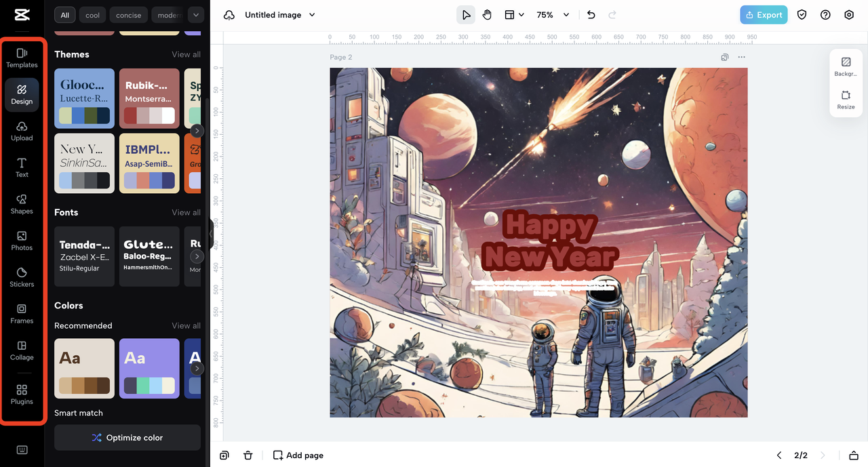Select the white subtitle text on canvas
Viewport: 868px width, 467px height.
pos(544,287)
